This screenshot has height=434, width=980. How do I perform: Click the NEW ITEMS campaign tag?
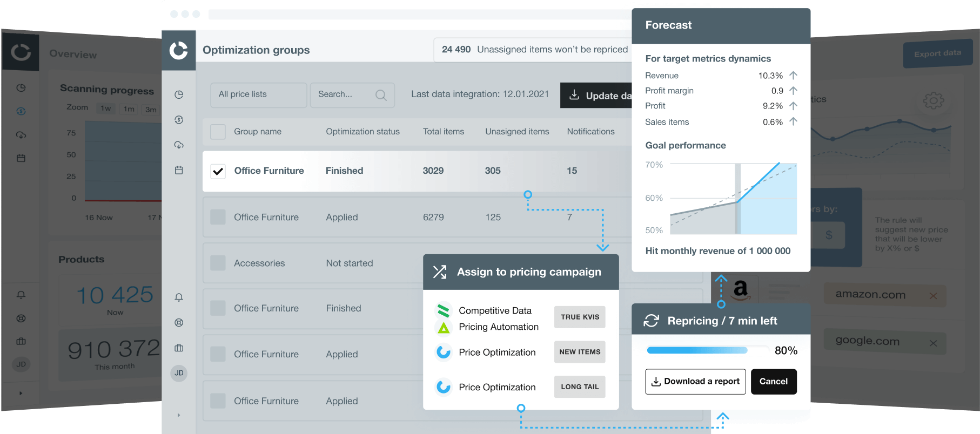(580, 352)
